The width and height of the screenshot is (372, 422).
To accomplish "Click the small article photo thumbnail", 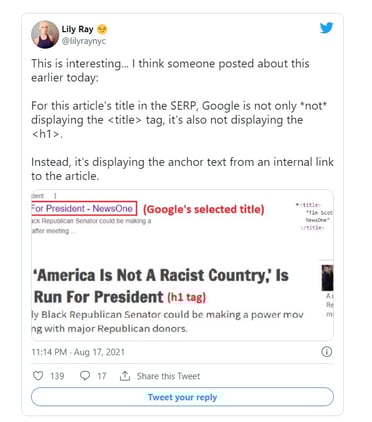I will point(327,278).
